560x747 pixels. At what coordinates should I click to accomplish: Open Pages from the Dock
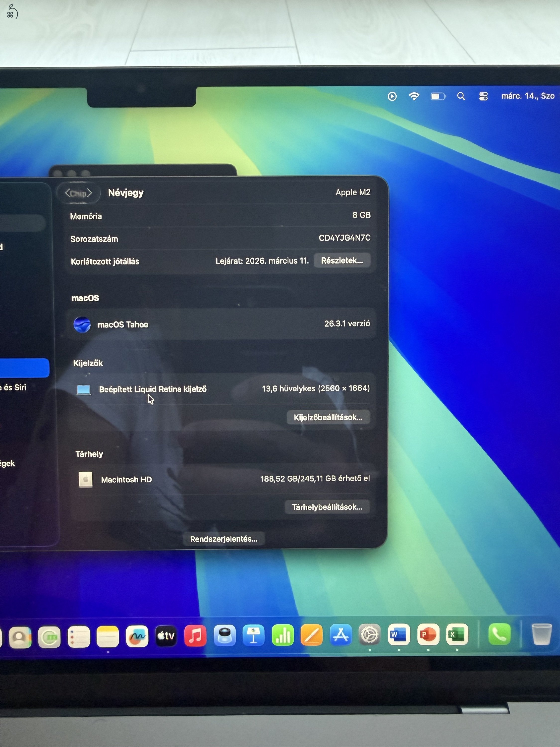click(x=312, y=635)
